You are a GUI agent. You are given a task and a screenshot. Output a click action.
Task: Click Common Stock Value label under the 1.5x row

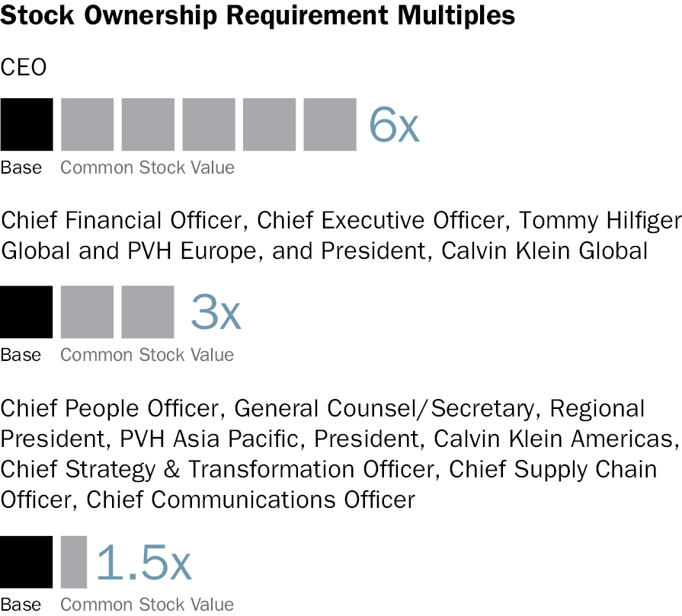coord(147,605)
